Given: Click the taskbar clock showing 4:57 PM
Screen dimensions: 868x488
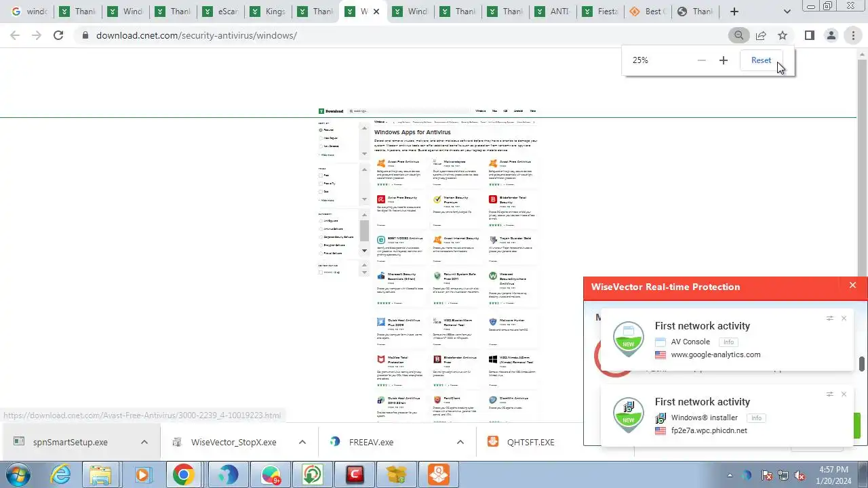Looking at the screenshot, I should [833, 475].
